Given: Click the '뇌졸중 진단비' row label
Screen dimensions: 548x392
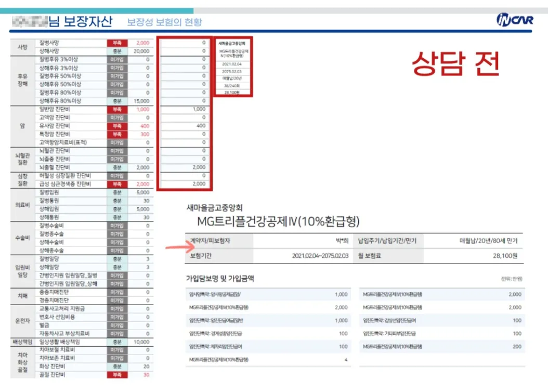Looking at the screenshot, I should [x=55, y=159].
